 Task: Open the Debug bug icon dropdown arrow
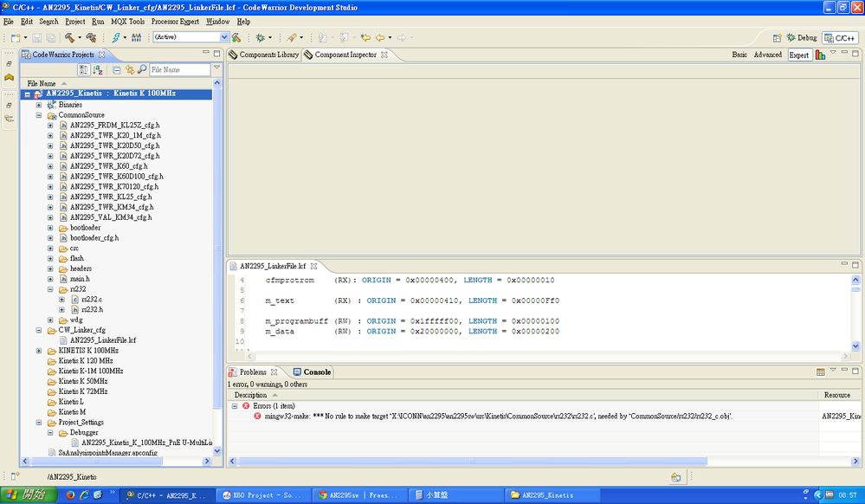[x=270, y=37]
